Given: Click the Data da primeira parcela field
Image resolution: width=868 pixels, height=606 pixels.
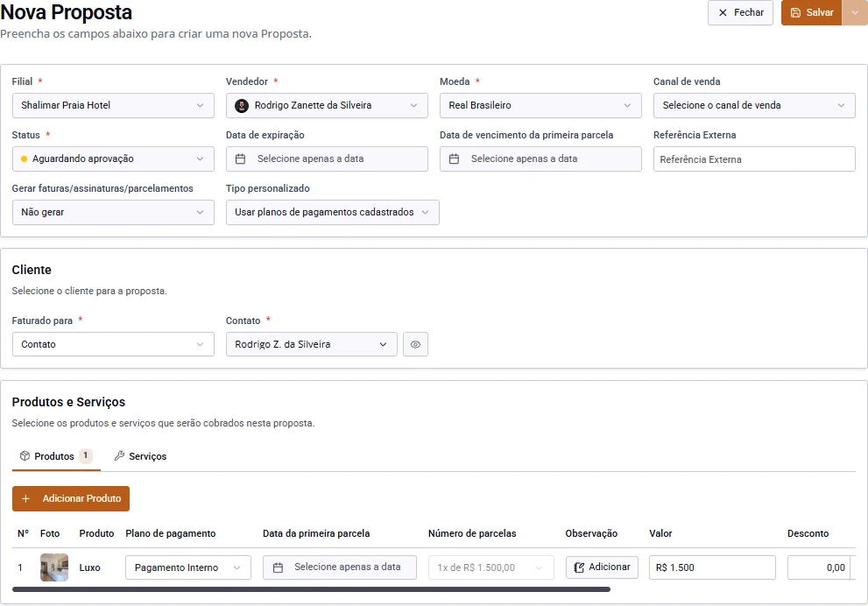Looking at the screenshot, I should point(339,567).
